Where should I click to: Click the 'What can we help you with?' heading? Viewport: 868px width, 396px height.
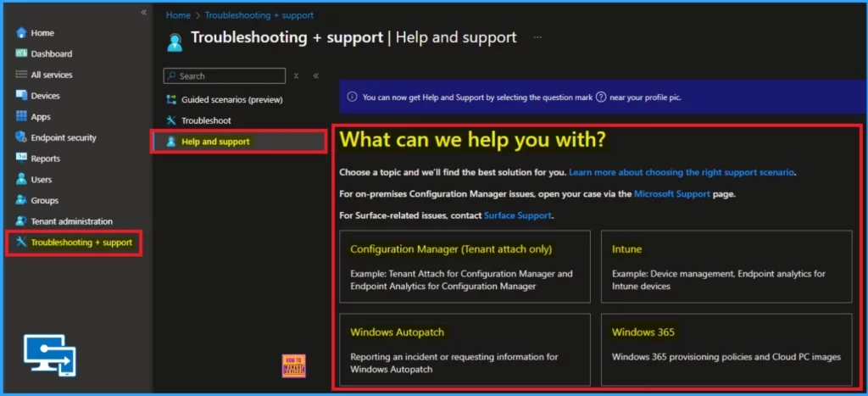(x=473, y=140)
